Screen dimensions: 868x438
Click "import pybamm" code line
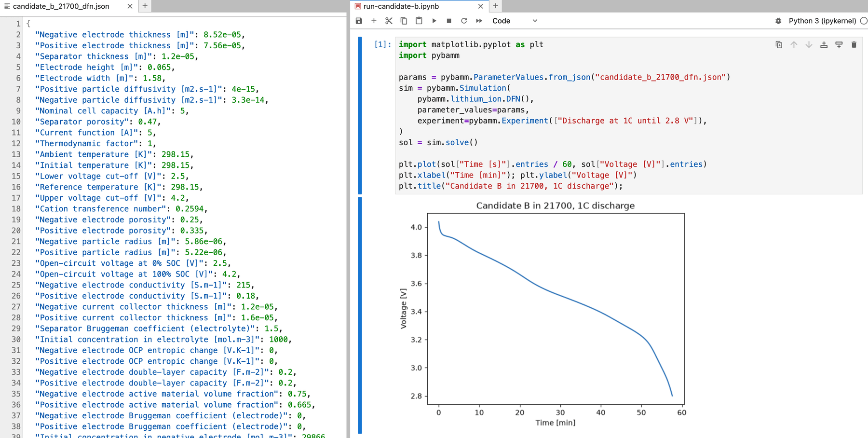pos(429,55)
